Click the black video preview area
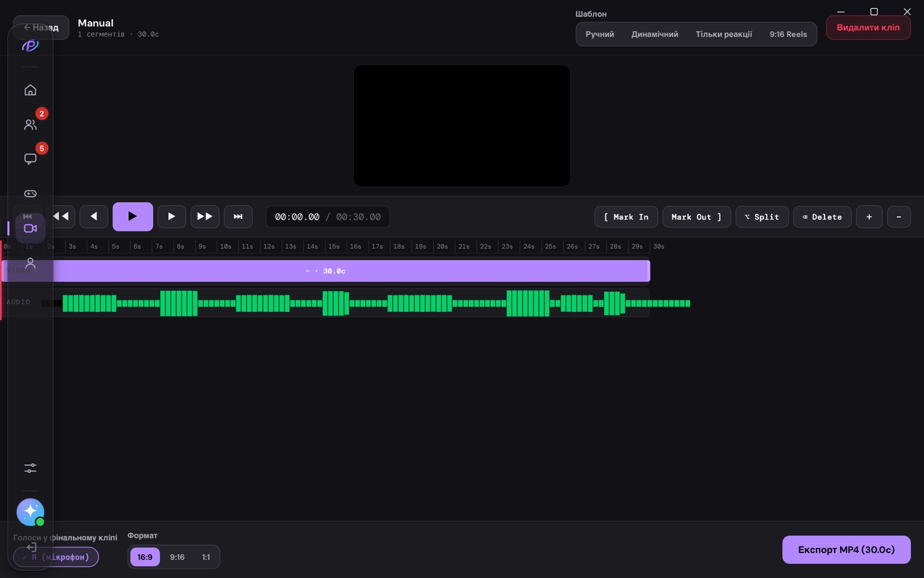The height and width of the screenshot is (578, 924). pos(462,125)
